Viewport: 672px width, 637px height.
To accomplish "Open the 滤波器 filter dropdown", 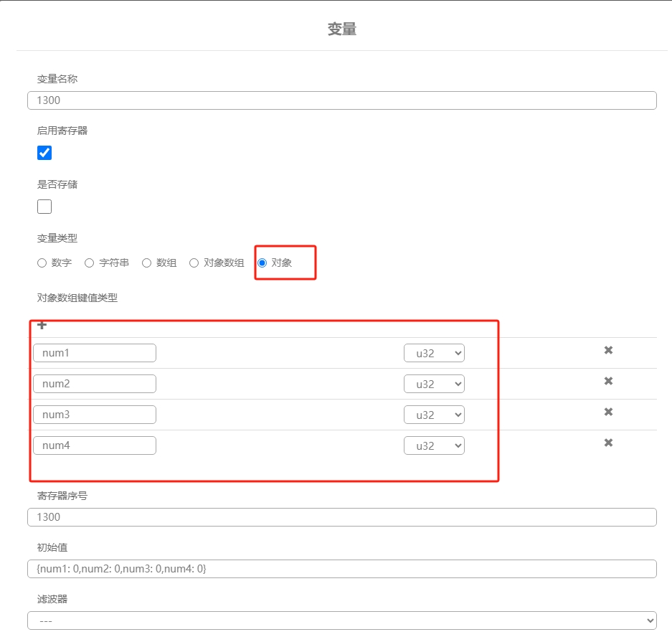I will tap(342, 621).
